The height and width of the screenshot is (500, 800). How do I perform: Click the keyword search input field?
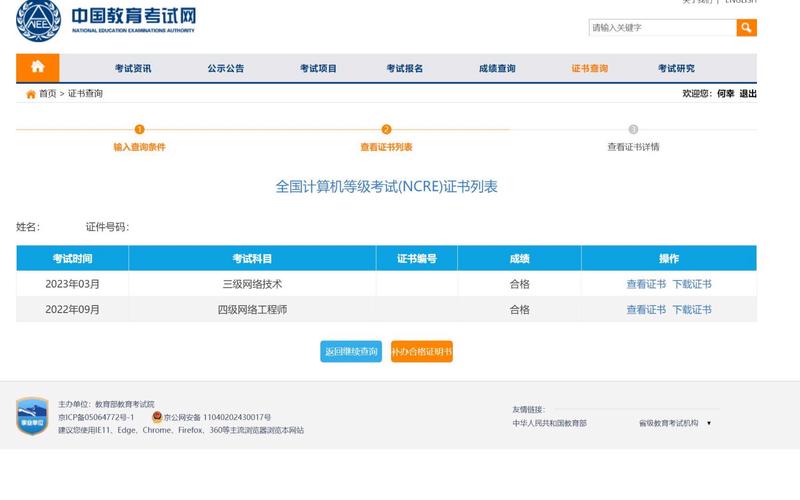pyautogui.click(x=663, y=28)
